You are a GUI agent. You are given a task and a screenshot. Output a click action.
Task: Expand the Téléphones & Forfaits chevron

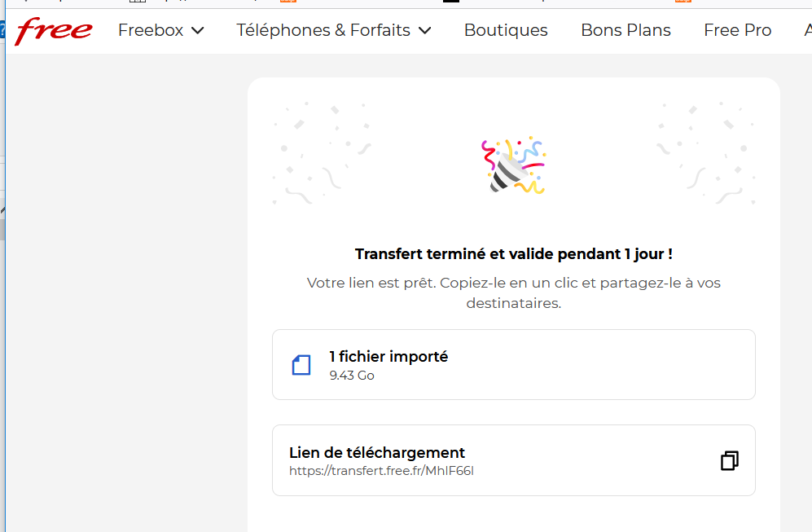click(x=424, y=31)
